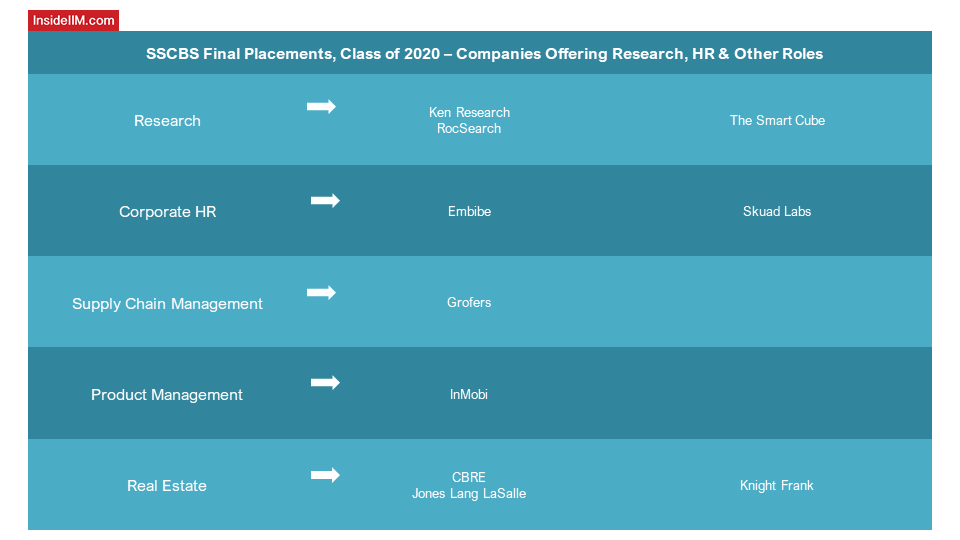Click the arrow beside Product Management
Image resolution: width=960 pixels, height=540 pixels.
coord(325,383)
